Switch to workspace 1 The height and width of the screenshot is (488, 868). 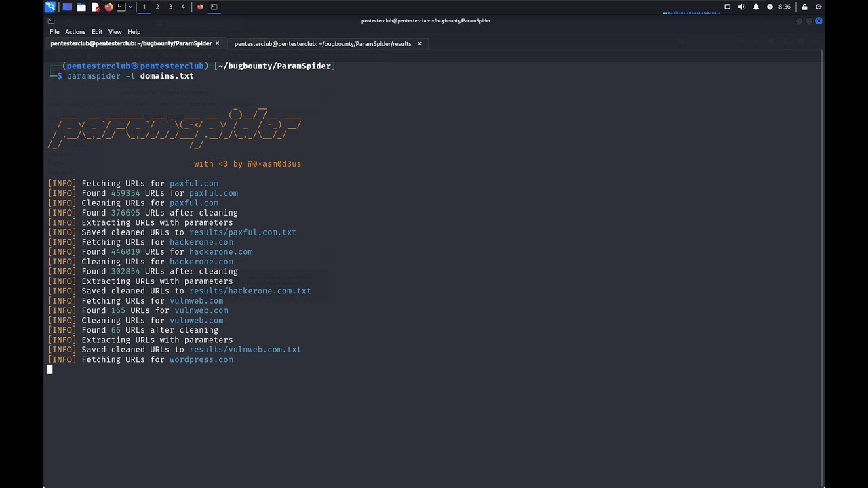click(144, 7)
